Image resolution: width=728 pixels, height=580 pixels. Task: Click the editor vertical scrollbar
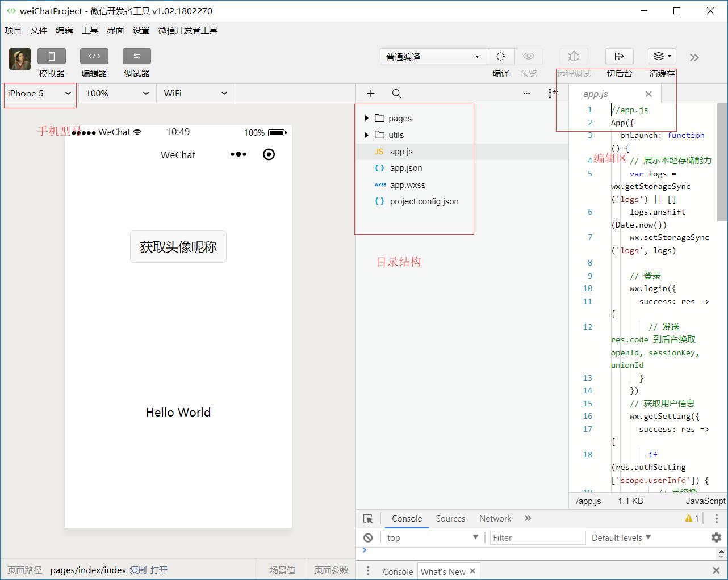click(x=722, y=162)
